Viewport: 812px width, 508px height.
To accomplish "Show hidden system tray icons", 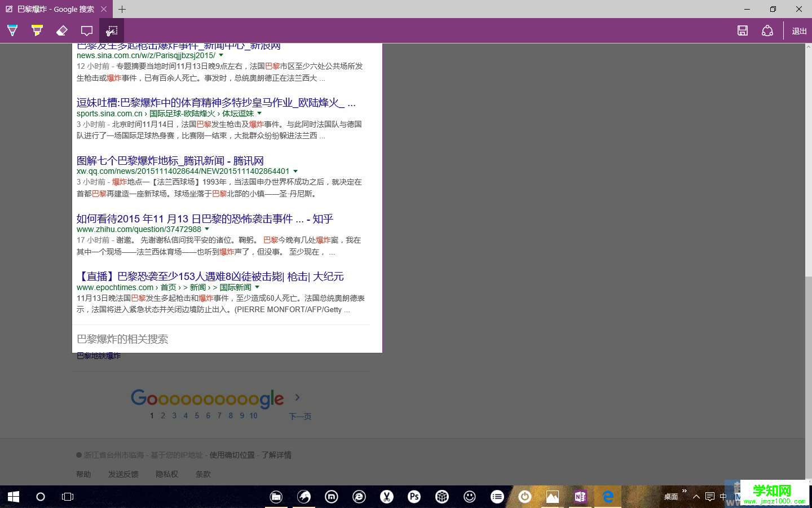I will coord(696,497).
